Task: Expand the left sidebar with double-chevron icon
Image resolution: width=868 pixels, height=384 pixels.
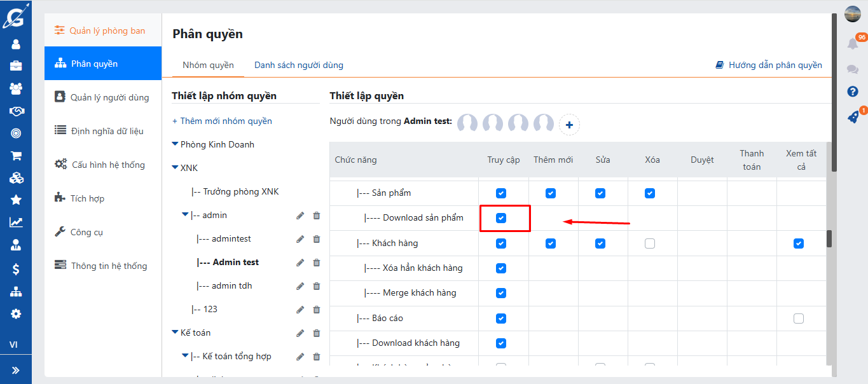Action: tap(16, 370)
